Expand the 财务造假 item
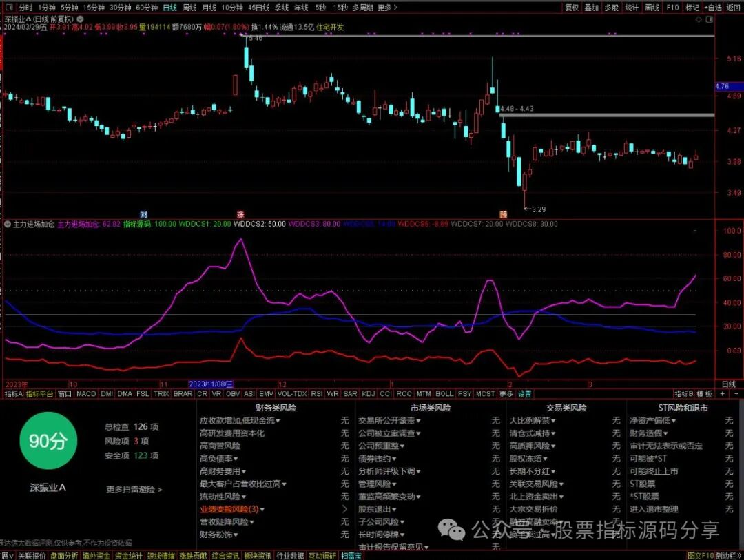This screenshot has width=744, height=560. coord(649,433)
